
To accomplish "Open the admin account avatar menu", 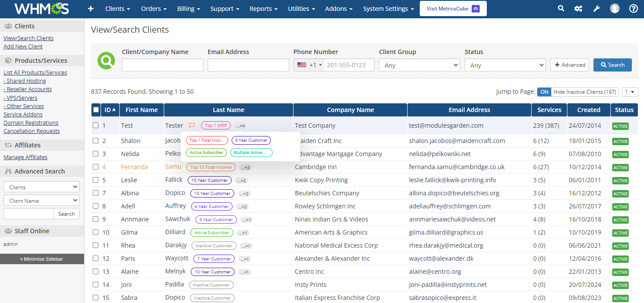I will pos(614,8).
